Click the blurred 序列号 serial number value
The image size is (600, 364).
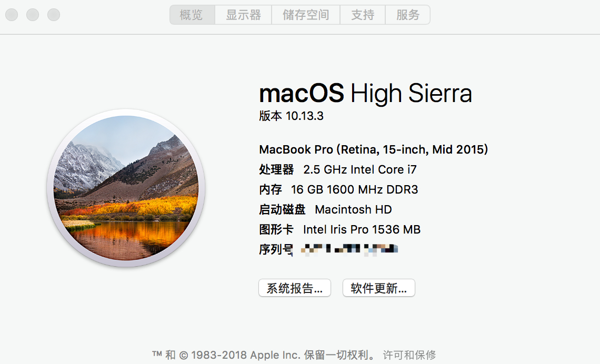click(349, 249)
